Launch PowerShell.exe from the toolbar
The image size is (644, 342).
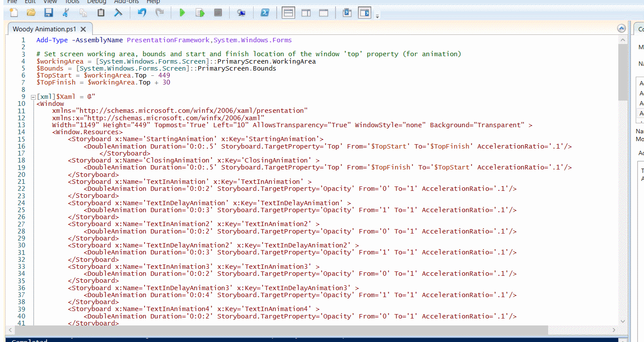tap(264, 13)
